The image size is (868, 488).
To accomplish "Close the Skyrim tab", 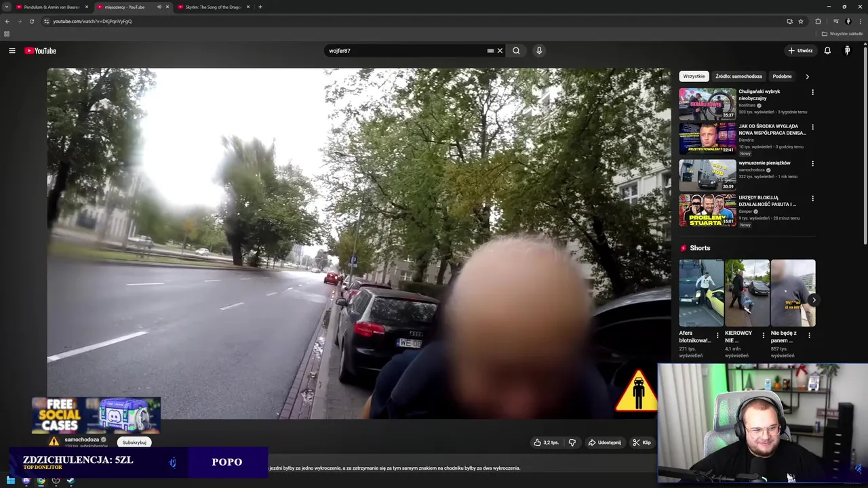I will [248, 7].
